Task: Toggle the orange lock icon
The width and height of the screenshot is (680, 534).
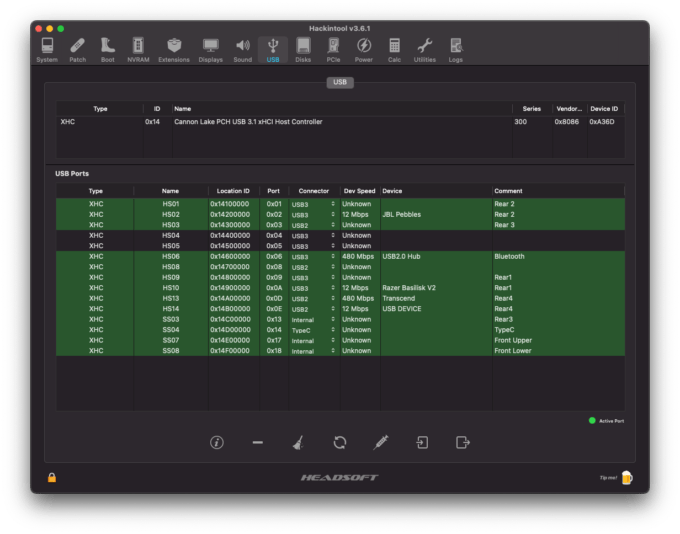Action: (x=52, y=478)
